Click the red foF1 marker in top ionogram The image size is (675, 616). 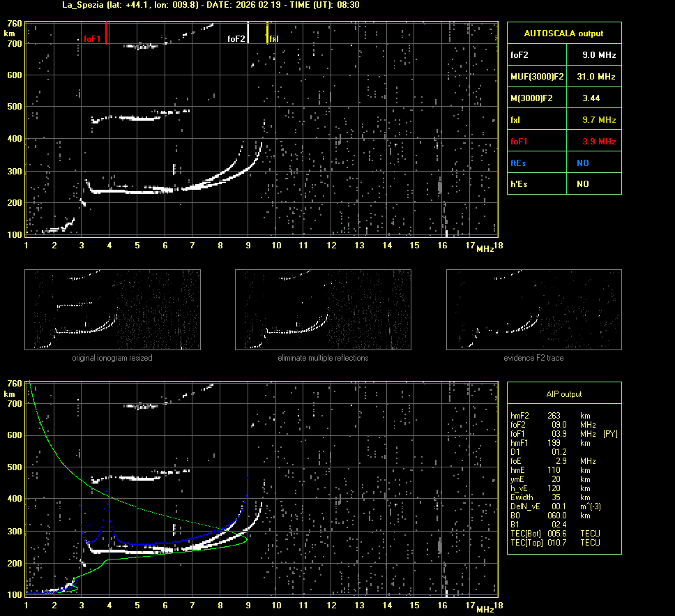point(105,33)
